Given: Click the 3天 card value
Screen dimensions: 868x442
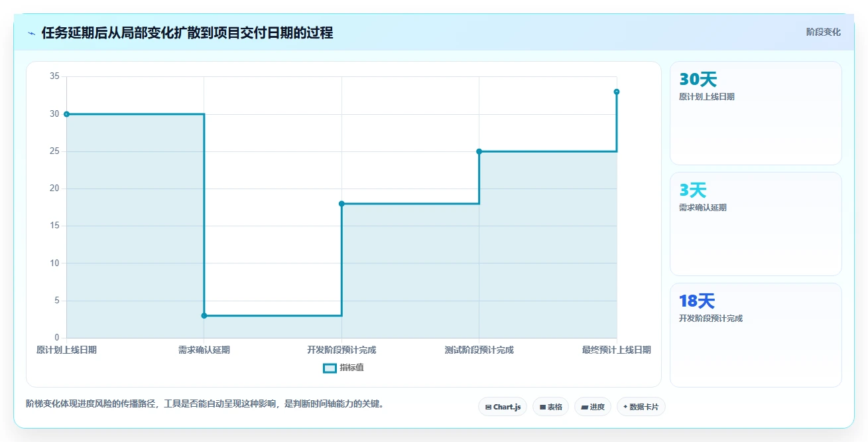Looking at the screenshot, I should pyautogui.click(x=693, y=190).
